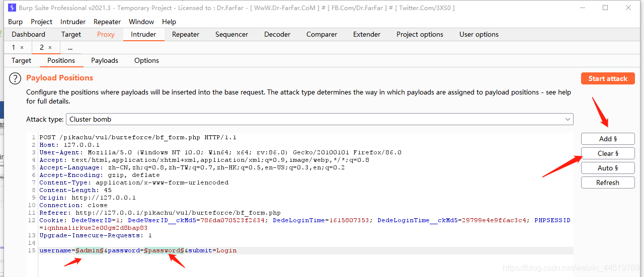Switch to the Proxy tab
Screen dimensions: 644x277
tap(106, 34)
